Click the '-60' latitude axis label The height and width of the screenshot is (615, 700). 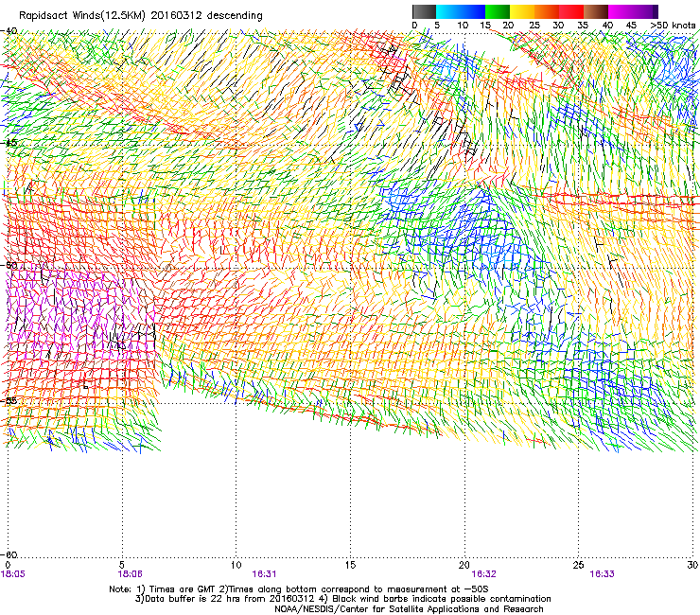click(x=9, y=554)
